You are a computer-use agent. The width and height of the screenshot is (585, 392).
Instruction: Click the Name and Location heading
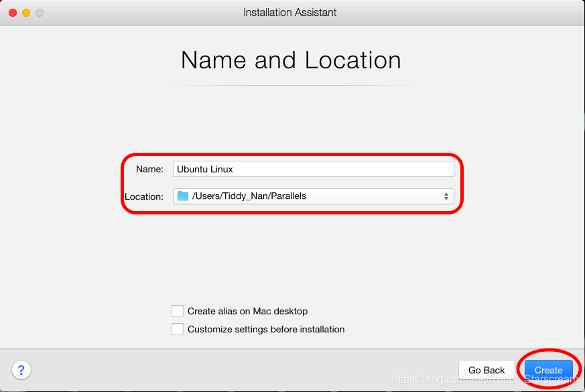(x=291, y=60)
